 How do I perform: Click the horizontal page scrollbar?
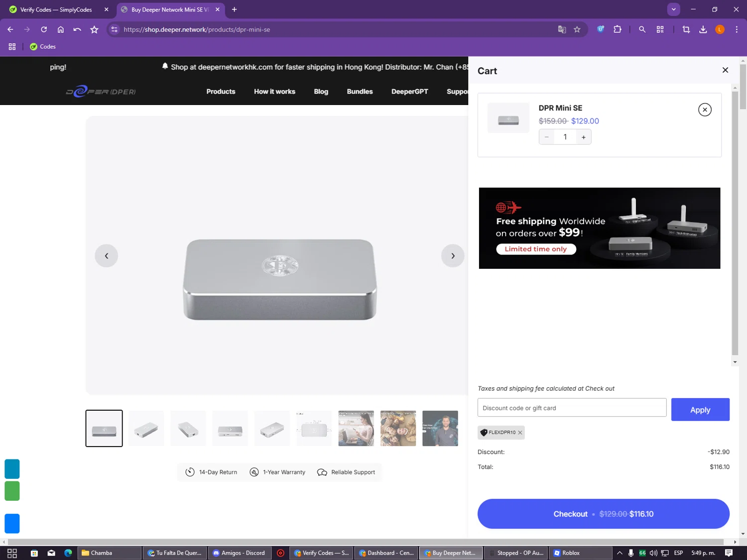[x=366, y=542]
